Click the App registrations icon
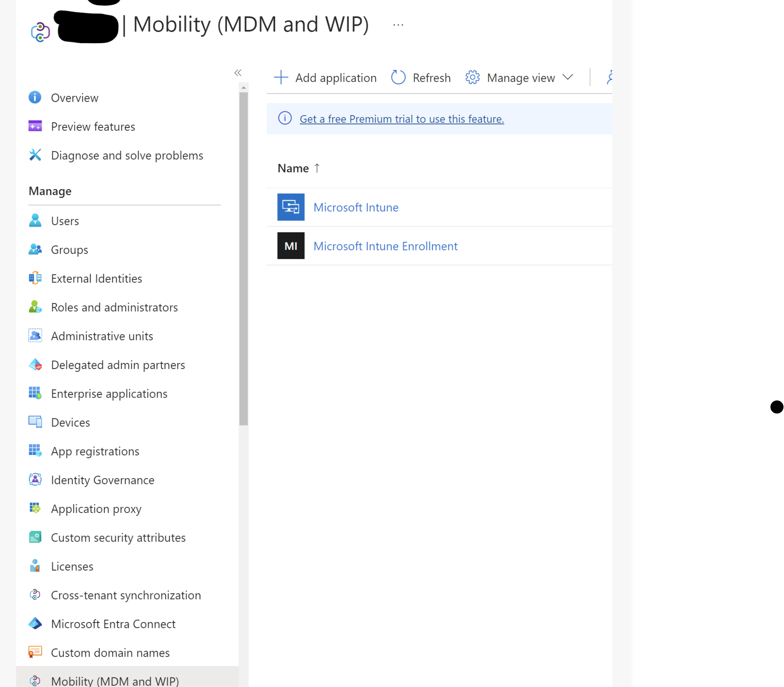The image size is (784, 687). [35, 450]
